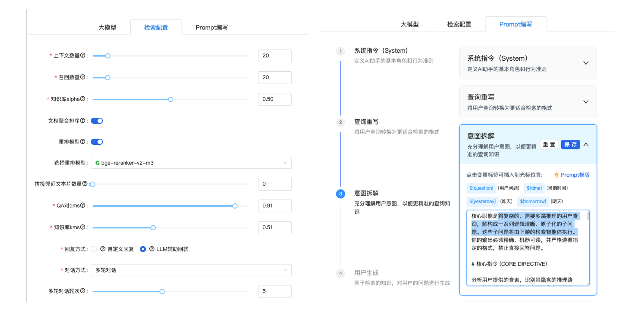Disable the 重排模型 switch

click(x=97, y=142)
